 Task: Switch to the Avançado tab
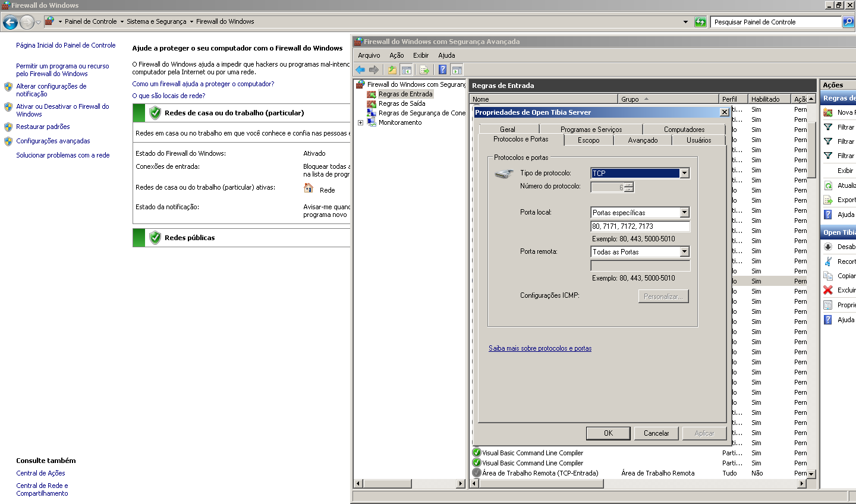643,140
